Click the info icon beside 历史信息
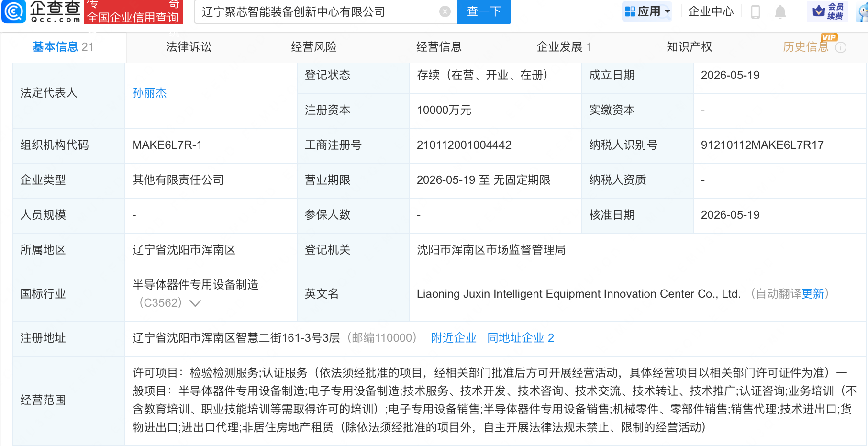 (x=841, y=47)
